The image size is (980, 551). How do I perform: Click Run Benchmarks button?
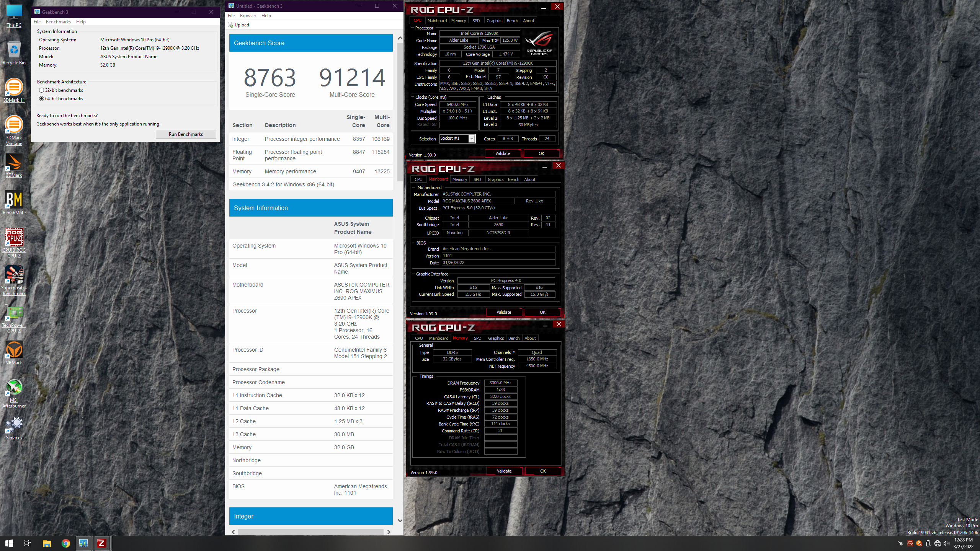click(186, 134)
